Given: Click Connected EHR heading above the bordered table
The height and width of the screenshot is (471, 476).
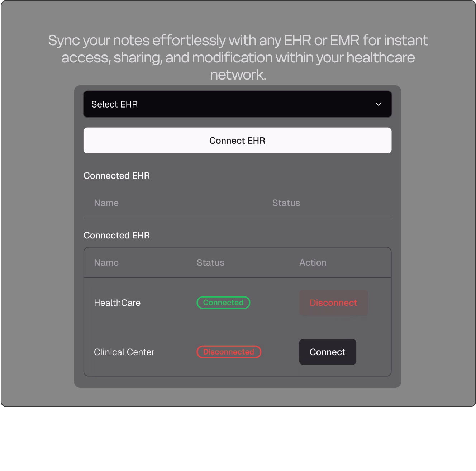Looking at the screenshot, I should point(116,235).
